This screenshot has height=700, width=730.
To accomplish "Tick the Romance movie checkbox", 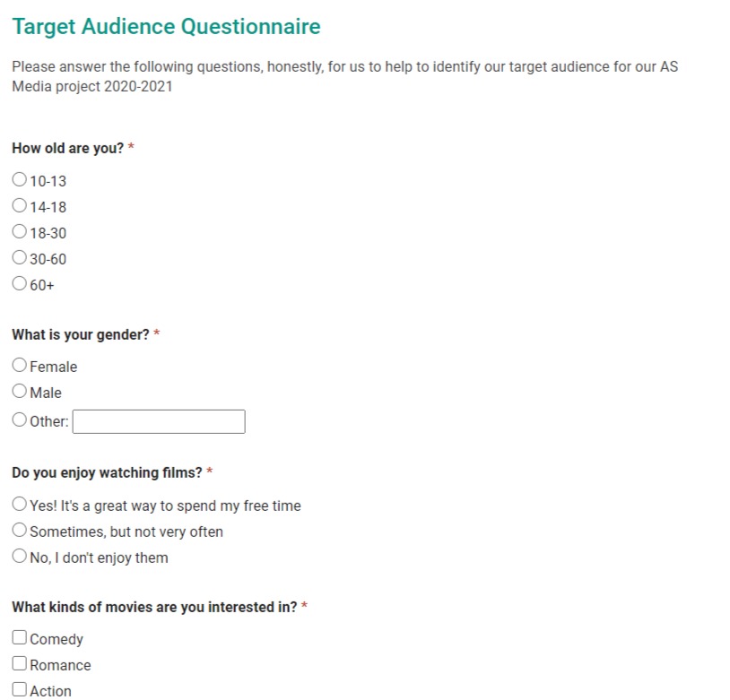I will 20,664.
